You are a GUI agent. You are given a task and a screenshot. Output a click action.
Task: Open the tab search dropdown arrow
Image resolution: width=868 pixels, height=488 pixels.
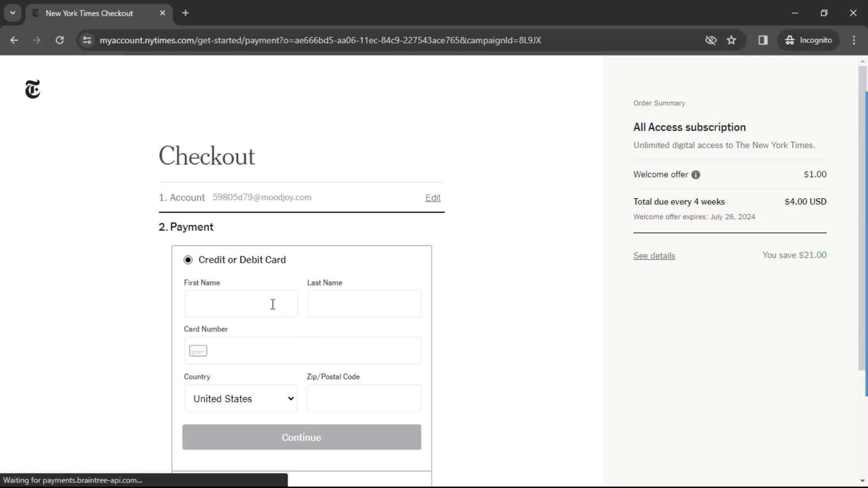click(x=13, y=13)
